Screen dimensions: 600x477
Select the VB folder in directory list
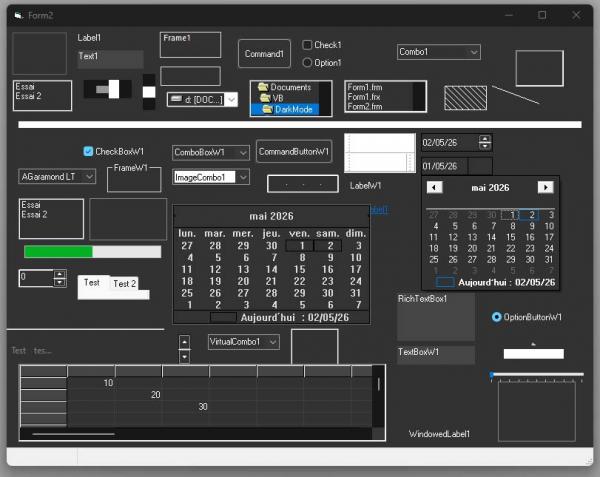point(272,98)
